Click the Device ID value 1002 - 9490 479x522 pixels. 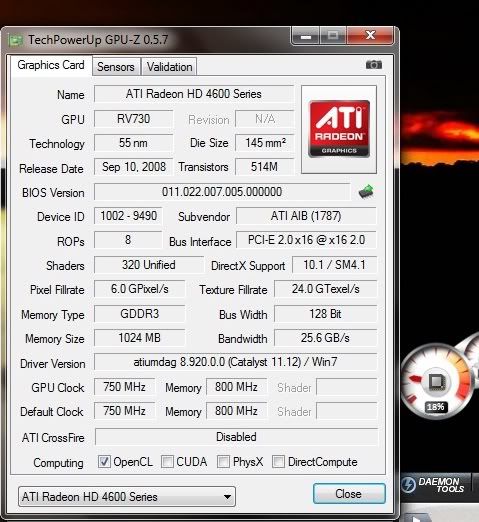coord(128,216)
